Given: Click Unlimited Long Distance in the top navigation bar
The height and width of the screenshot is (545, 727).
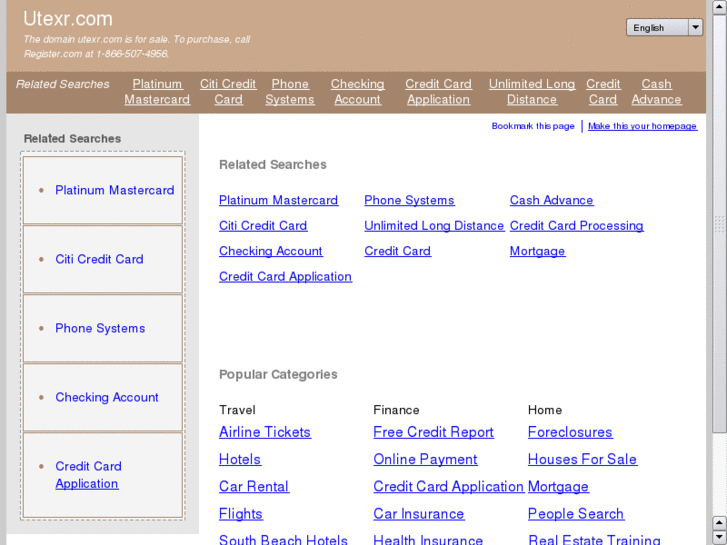Looking at the screenshot, I should point(532,91).
